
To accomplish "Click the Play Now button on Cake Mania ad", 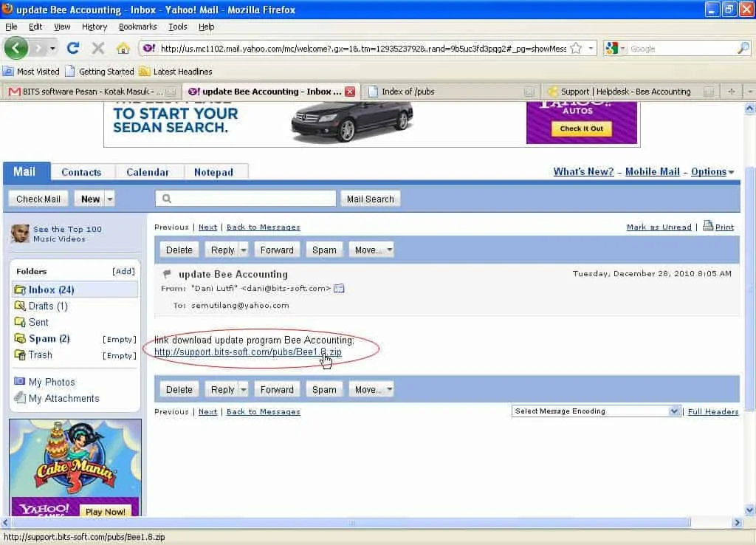I will tap(106, 511).
